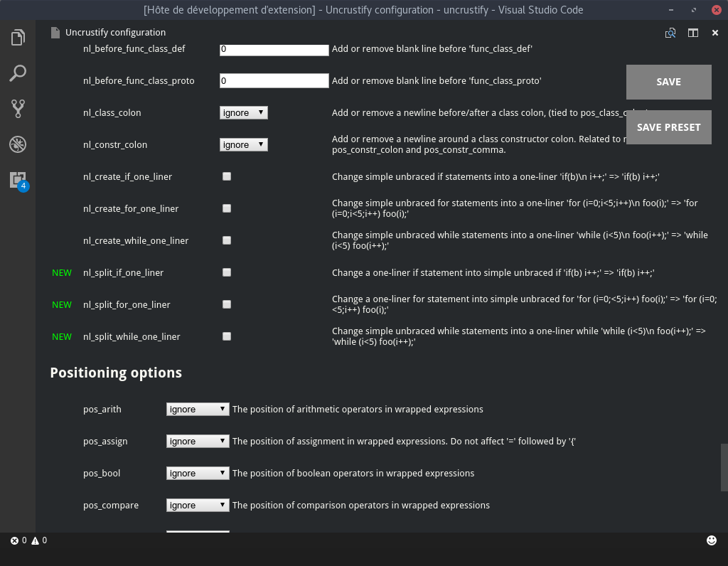The height and width of the screenshot is (566, 728).
Task: Click the nl_class_colon option label
Action: 112,113
